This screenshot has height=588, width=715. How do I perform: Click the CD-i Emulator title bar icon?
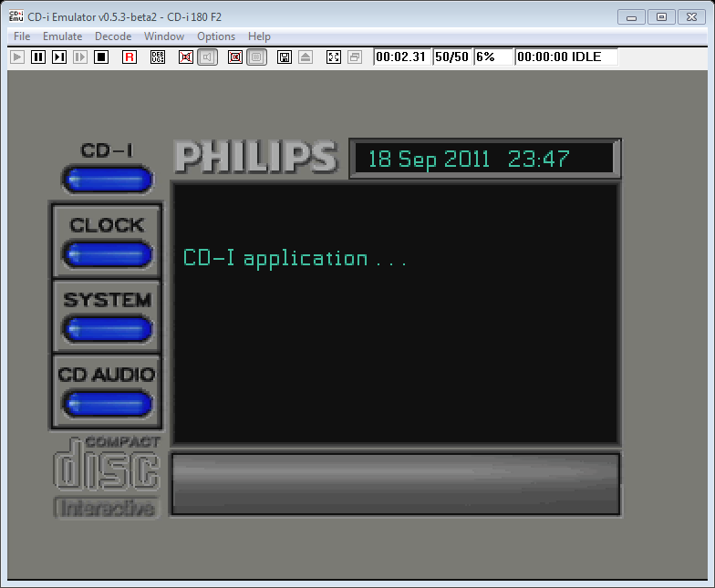(x=16, y=16)
